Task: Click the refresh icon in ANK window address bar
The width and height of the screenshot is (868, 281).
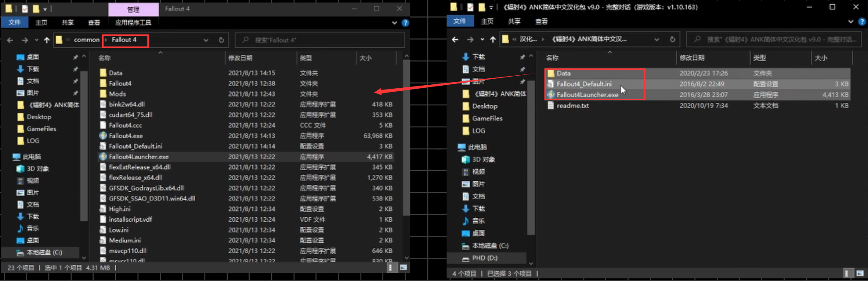Action: (672, 39)
